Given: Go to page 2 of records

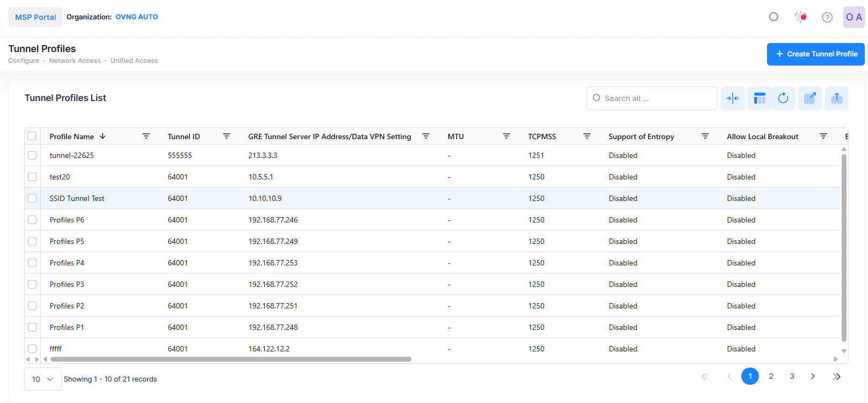Looking at the screenshot, I should point(771,376).
